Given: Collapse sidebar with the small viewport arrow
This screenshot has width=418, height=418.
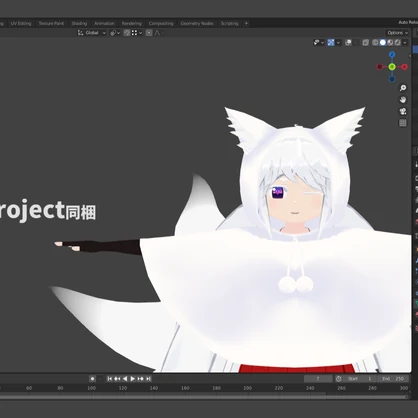Looking at the screenshot, I should [410, 56].
